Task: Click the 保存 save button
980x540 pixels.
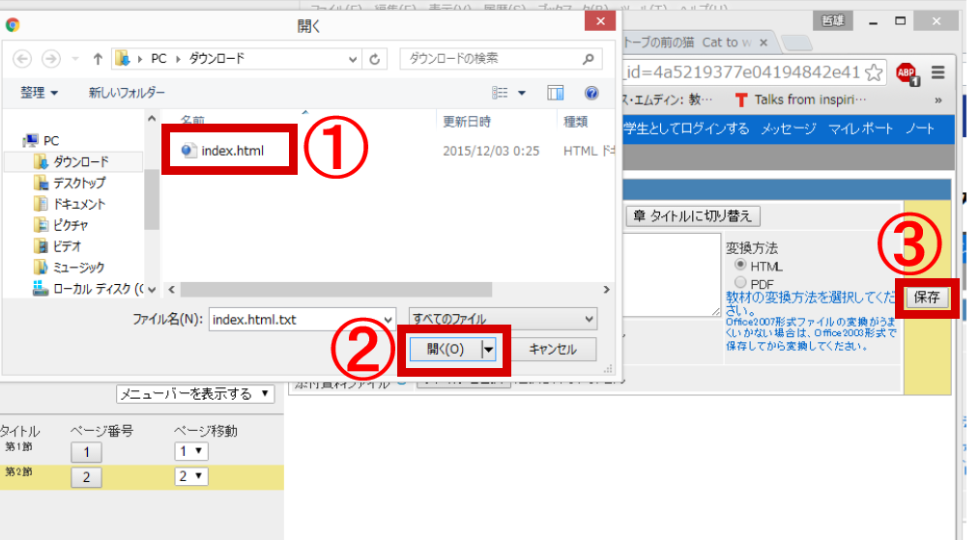Action: click(x=927, y=298)
